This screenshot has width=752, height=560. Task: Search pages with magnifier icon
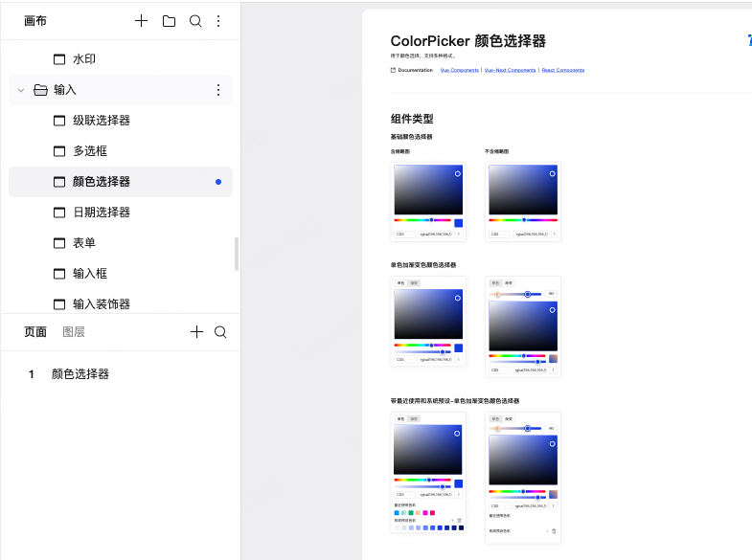point(220,332)
